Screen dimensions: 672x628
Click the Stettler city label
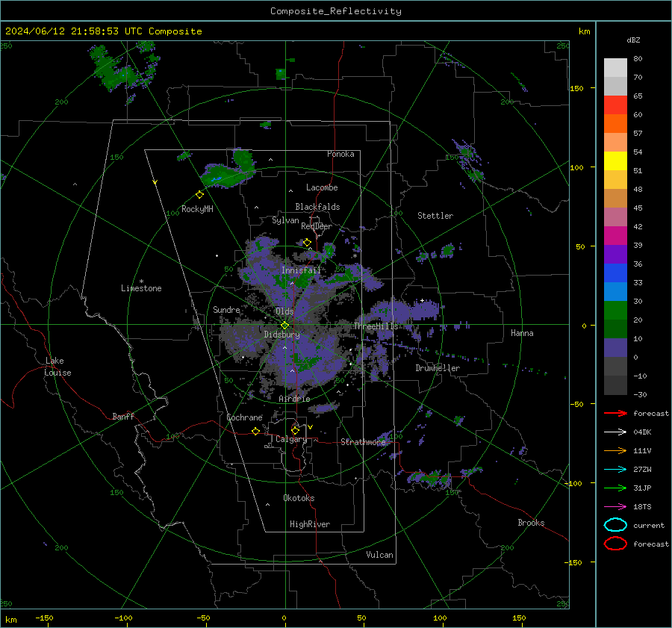pos(435,216)
